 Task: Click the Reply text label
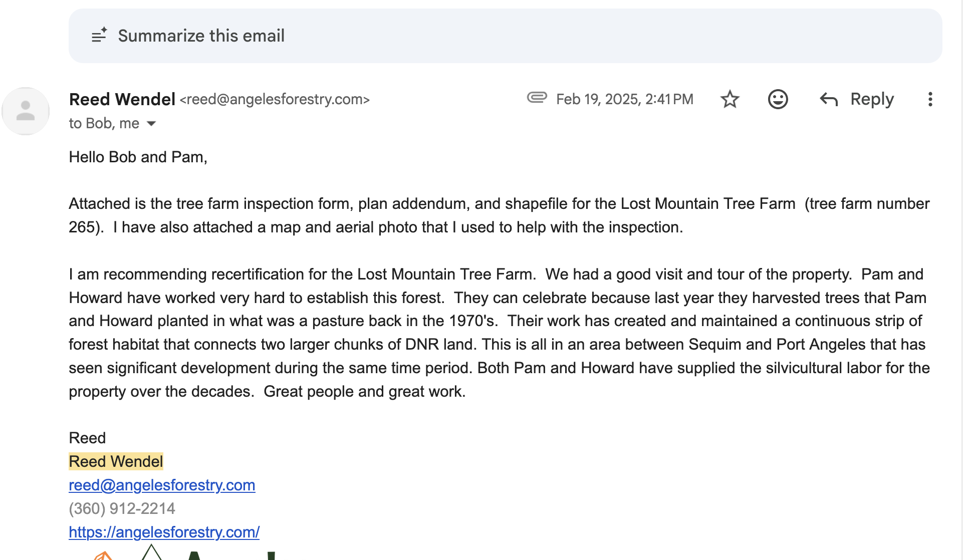(872, 99)
